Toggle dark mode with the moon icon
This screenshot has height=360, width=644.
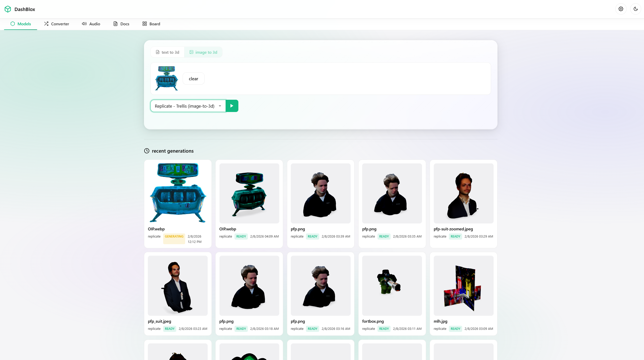point(636,9)
